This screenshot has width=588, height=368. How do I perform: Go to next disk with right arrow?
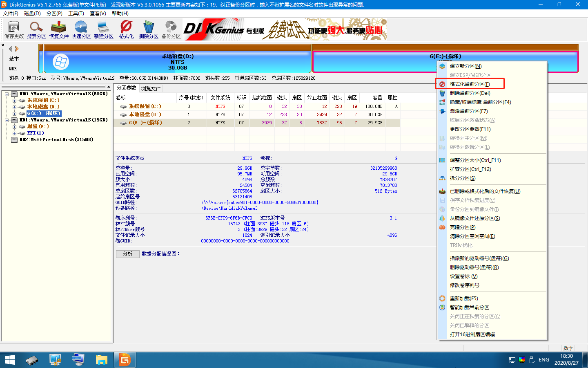17,49
